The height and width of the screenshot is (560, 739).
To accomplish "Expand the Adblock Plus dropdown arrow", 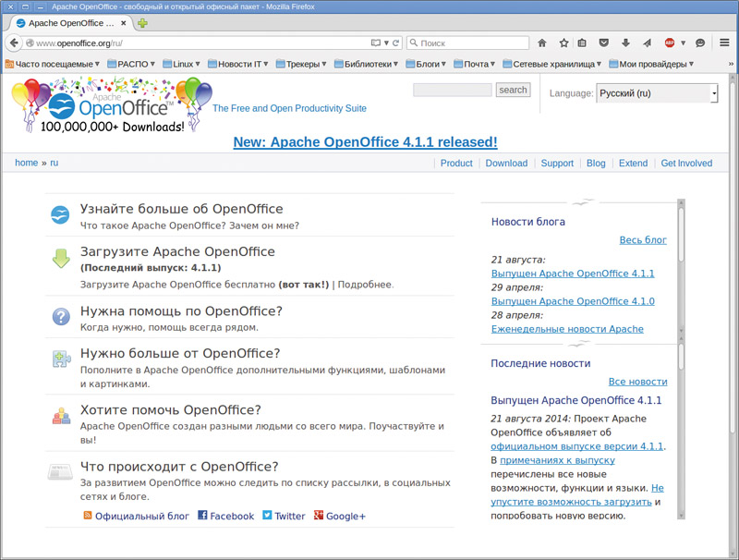I will (x=683, y=43).
